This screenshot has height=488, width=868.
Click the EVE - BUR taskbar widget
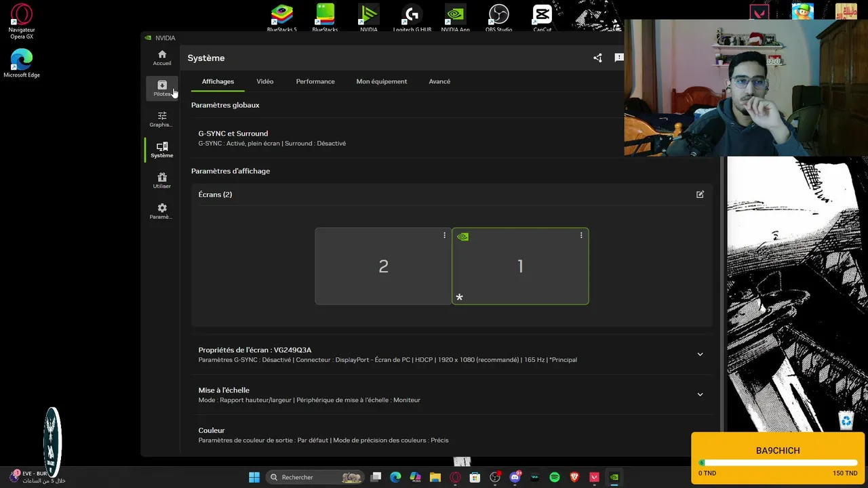tap(37, 477)
